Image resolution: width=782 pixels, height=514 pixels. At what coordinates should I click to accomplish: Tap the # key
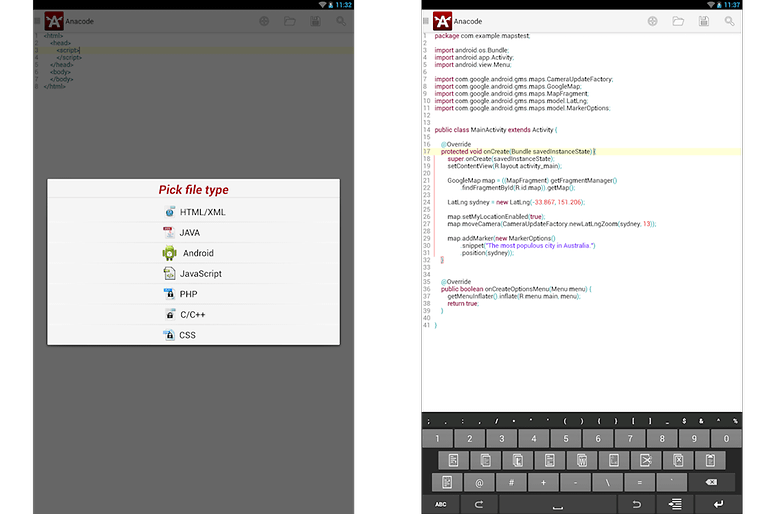[511, 482]
